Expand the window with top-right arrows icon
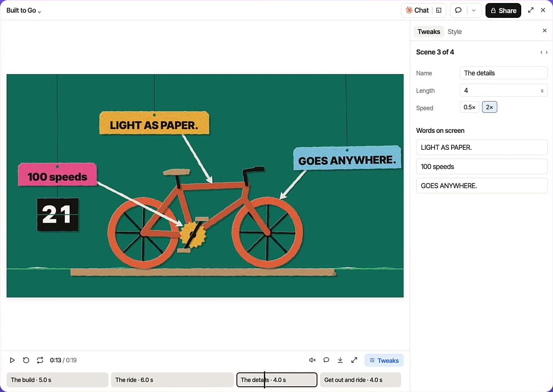Screen dimensions: 553x392 point(530,10)
